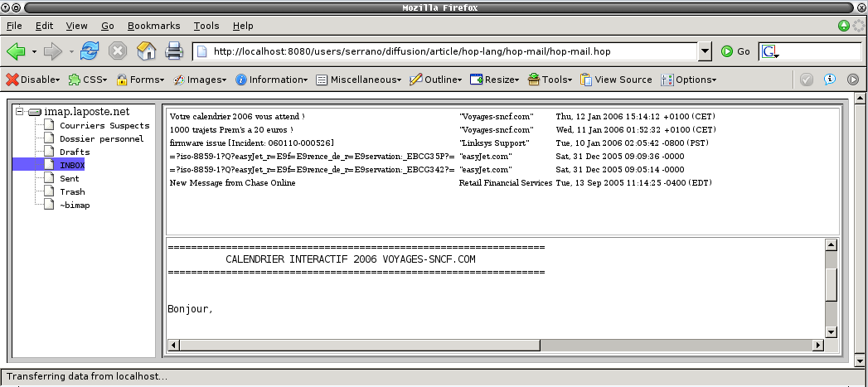Image resolution: width=868 pixels, height=387 pixels.
Task: Open the Forms dropdown menu
Action: coord(141,80)
